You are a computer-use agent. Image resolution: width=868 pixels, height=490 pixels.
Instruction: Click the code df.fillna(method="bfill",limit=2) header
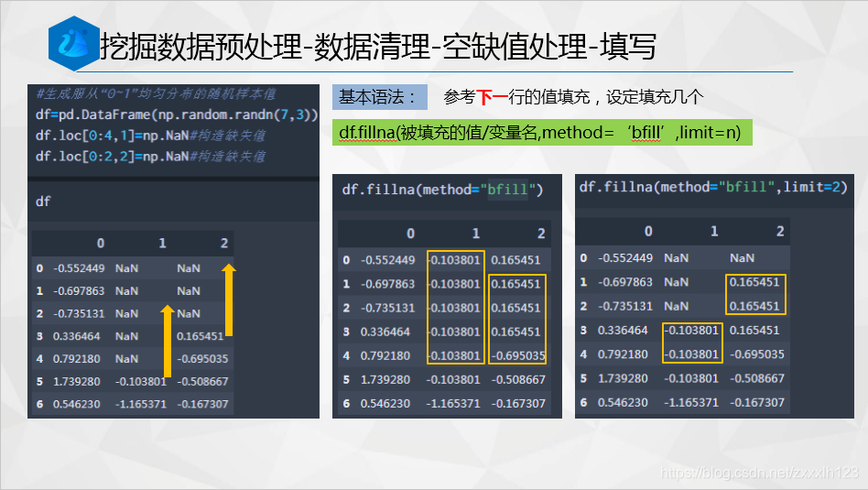(713, 187)
